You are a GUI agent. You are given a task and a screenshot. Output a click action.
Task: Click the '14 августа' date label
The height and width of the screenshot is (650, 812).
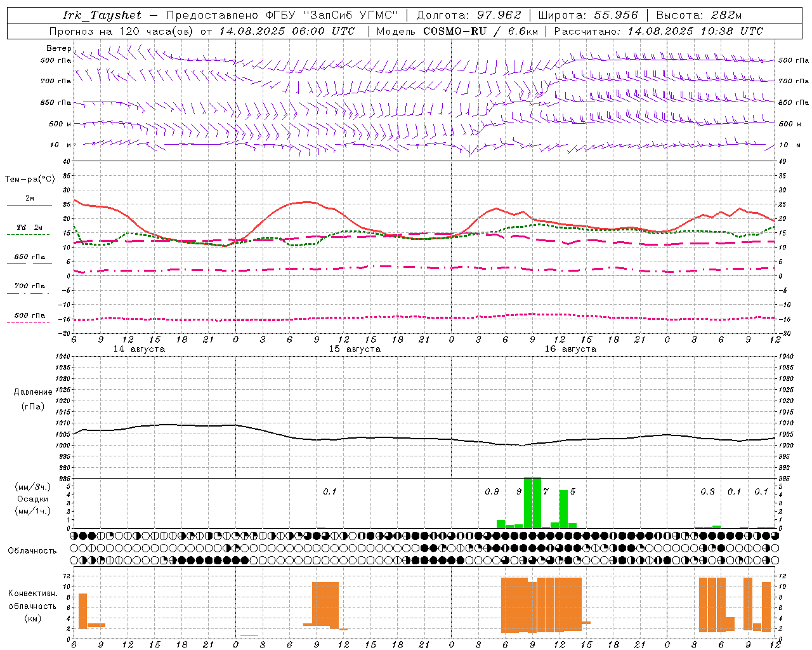[139, 349]
